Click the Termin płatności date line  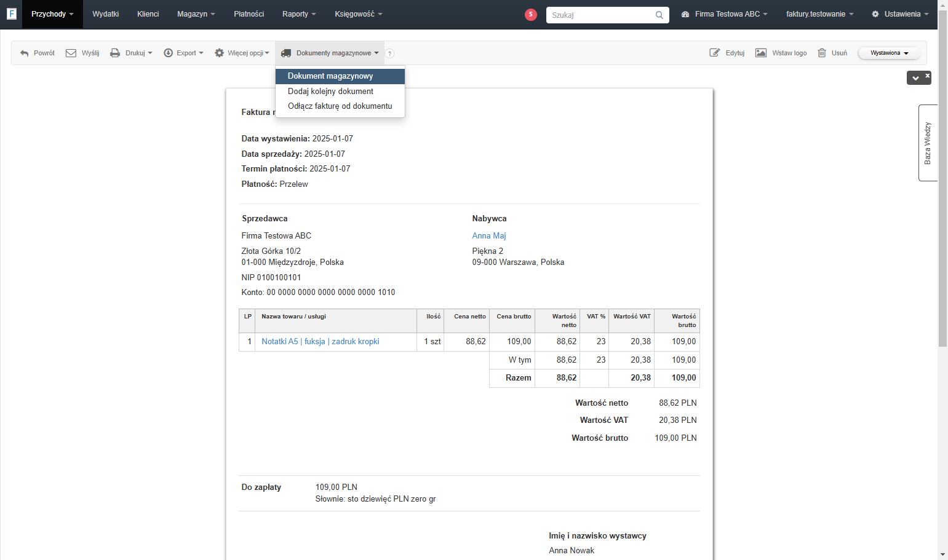click(x=296, y=169)
